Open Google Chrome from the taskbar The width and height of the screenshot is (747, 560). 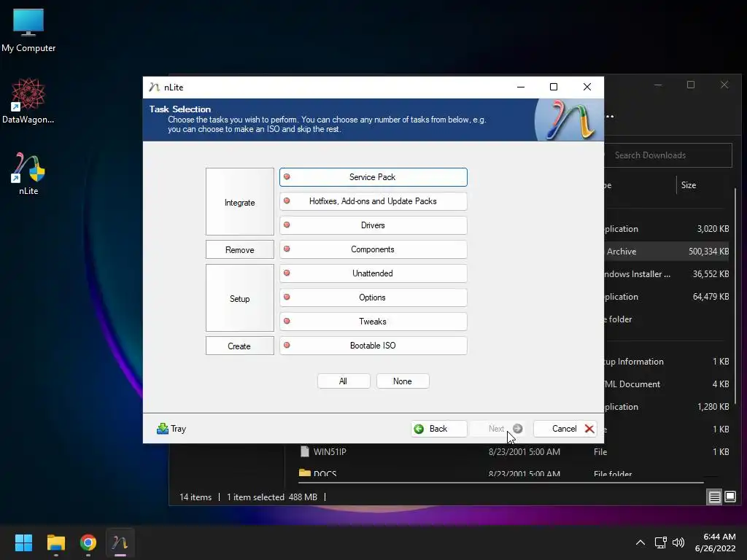coord(88,542)
